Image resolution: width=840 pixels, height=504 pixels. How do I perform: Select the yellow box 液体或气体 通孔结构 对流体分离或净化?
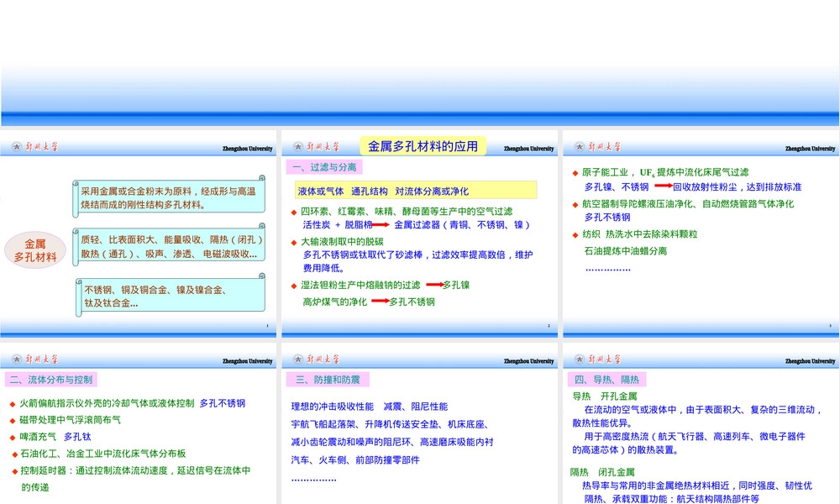pos(416,190)
